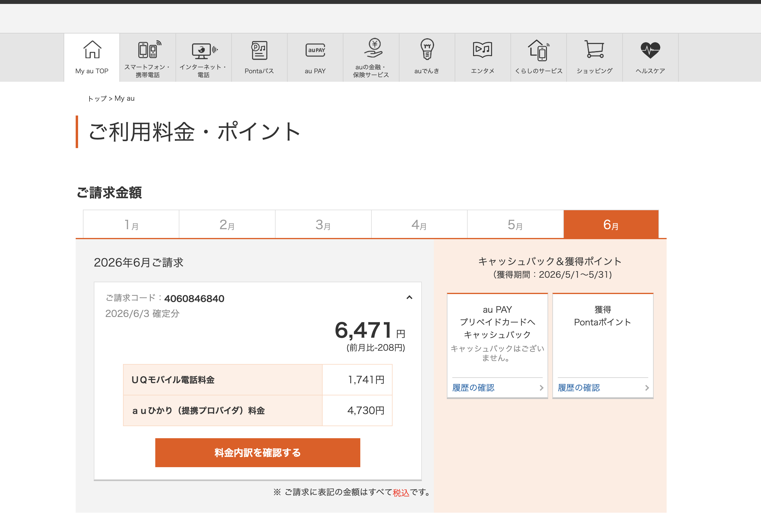The width and height of the screenshot is (761, 532).
Task: Click the トップ breadcrumb link
Action: [97, 98]
